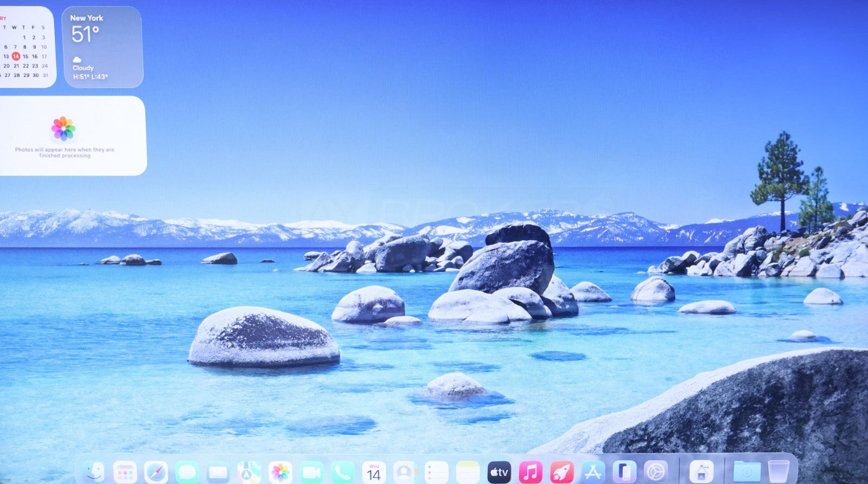Start FaceTime from the dock
868x484 pixels.
311,472
